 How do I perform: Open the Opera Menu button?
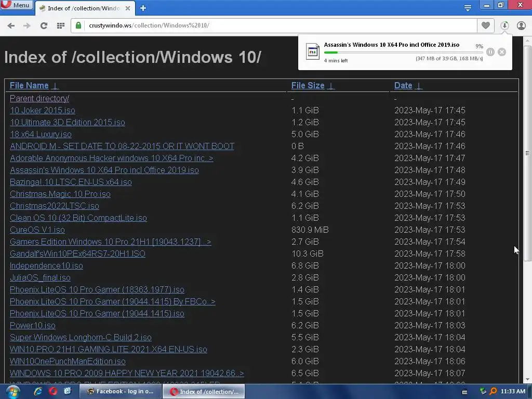click(x=16, y=5)
